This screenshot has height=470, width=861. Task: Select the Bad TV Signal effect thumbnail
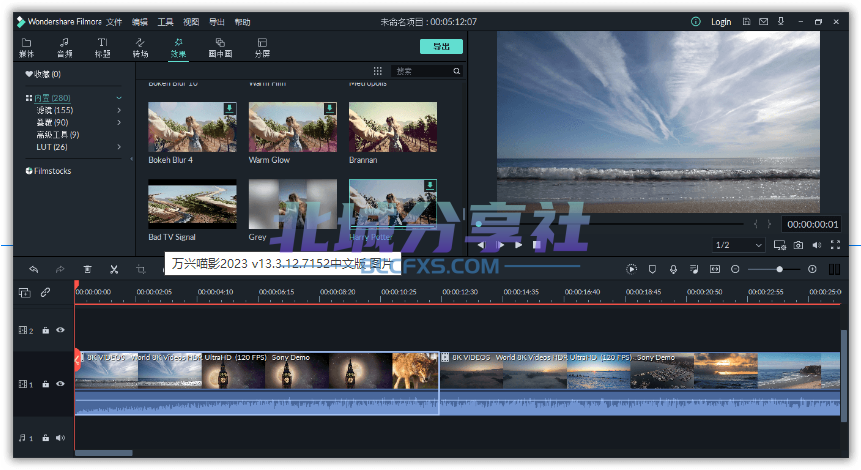pos(192,204)
